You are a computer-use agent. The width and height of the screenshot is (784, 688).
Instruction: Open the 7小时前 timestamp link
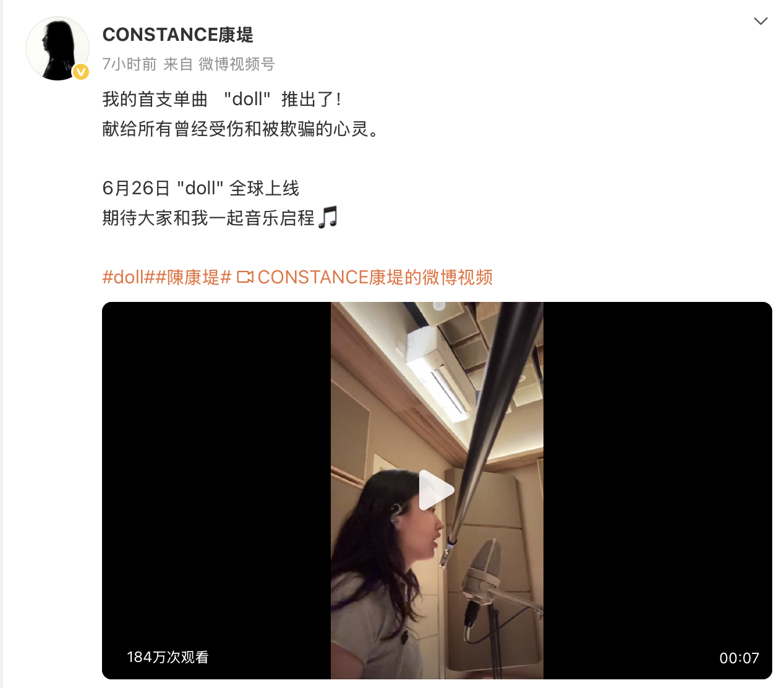[129, 64]
